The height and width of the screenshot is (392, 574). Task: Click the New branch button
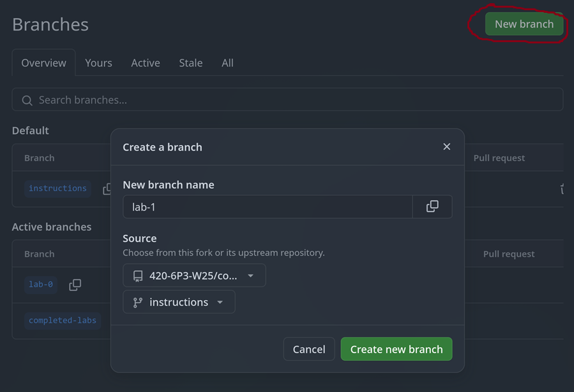[x=524, y=24]
